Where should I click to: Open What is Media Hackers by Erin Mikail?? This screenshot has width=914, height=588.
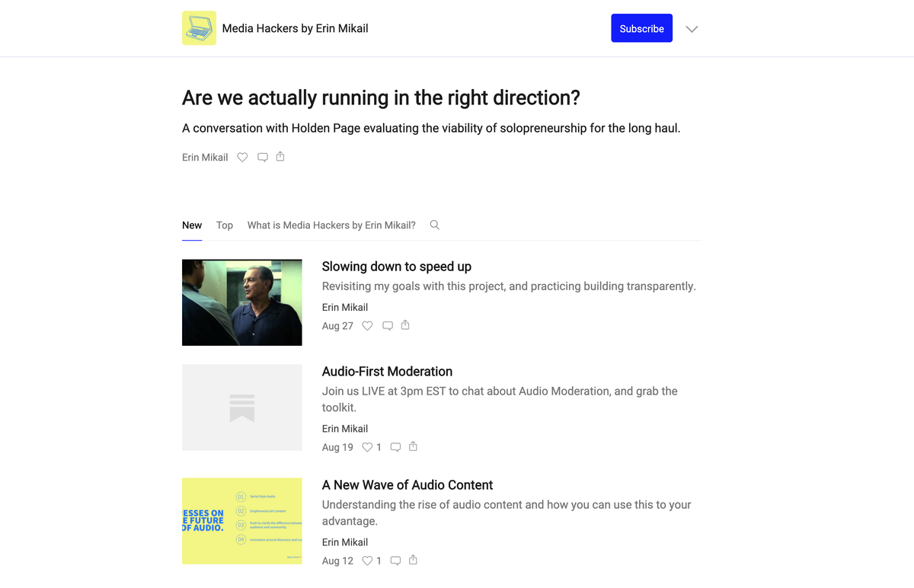click(331, 225)
